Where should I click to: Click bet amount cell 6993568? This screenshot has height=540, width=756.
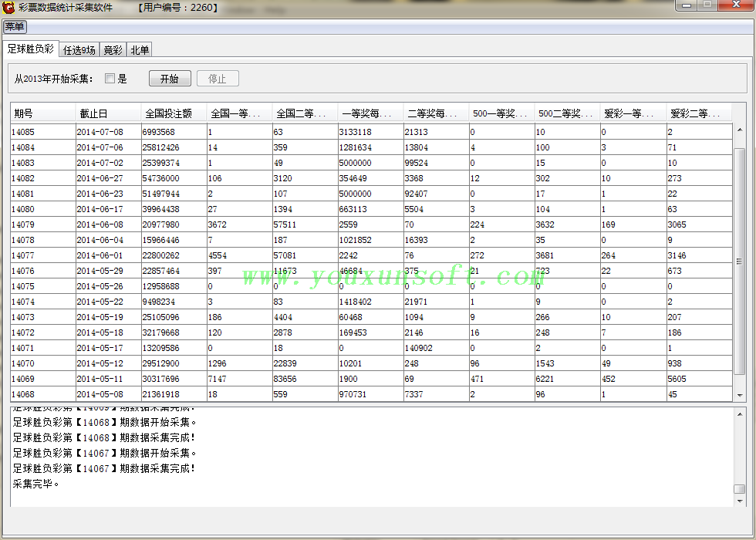(174, 132)
